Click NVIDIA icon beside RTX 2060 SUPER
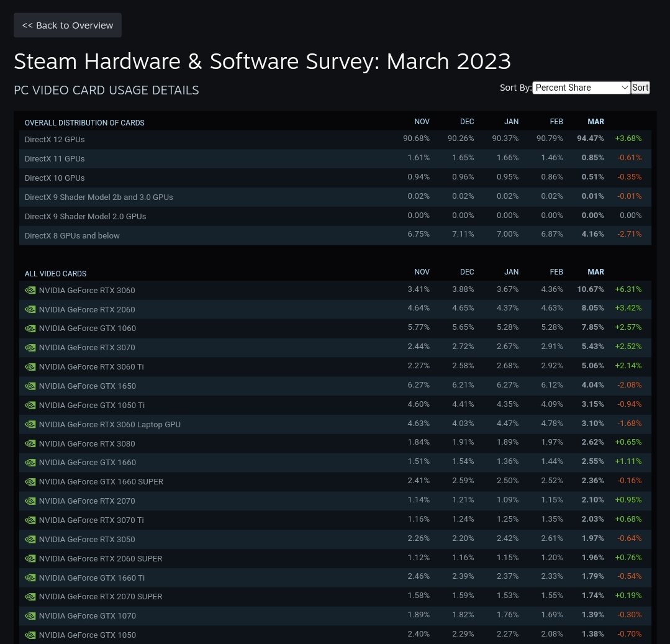The height and width of the screenshot is (644, 670). point(30,558)
